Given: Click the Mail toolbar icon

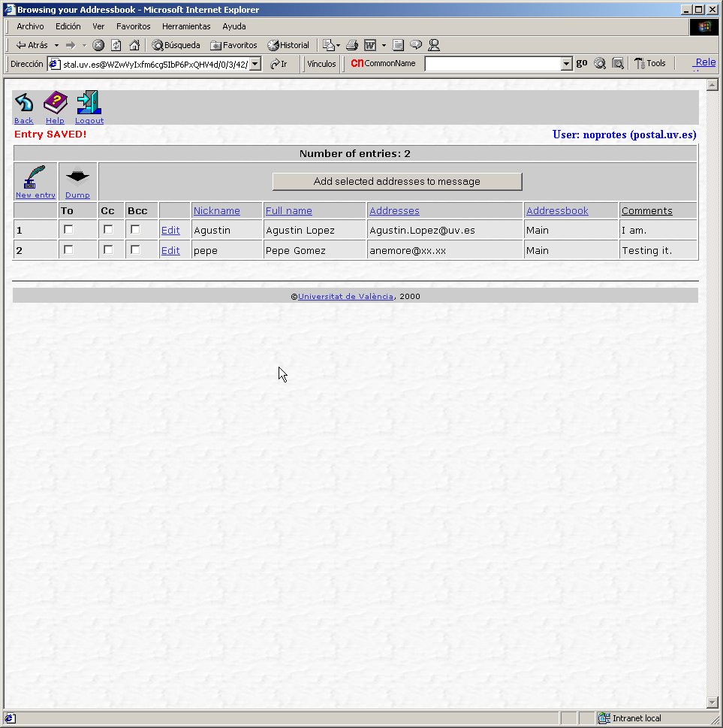Looking at the screenshot, I should 329,45.
